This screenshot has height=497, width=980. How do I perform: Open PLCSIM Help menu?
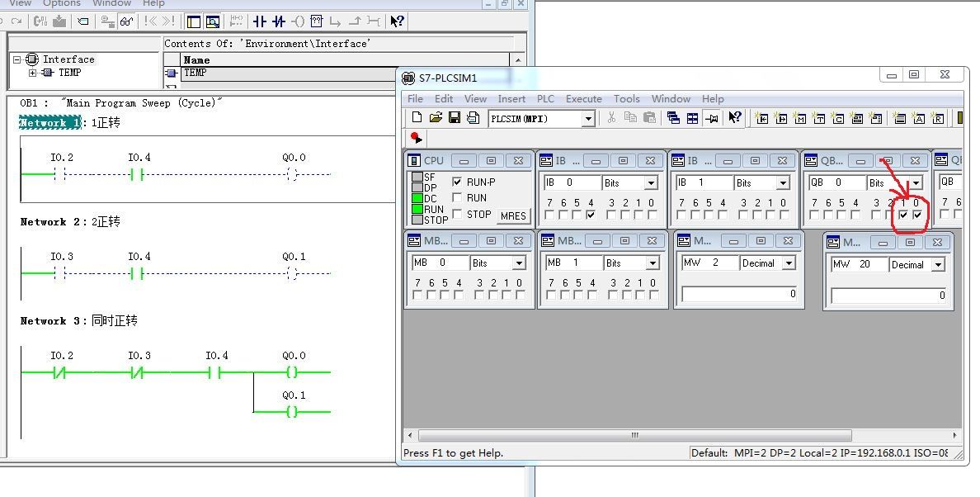coord(713,99)
